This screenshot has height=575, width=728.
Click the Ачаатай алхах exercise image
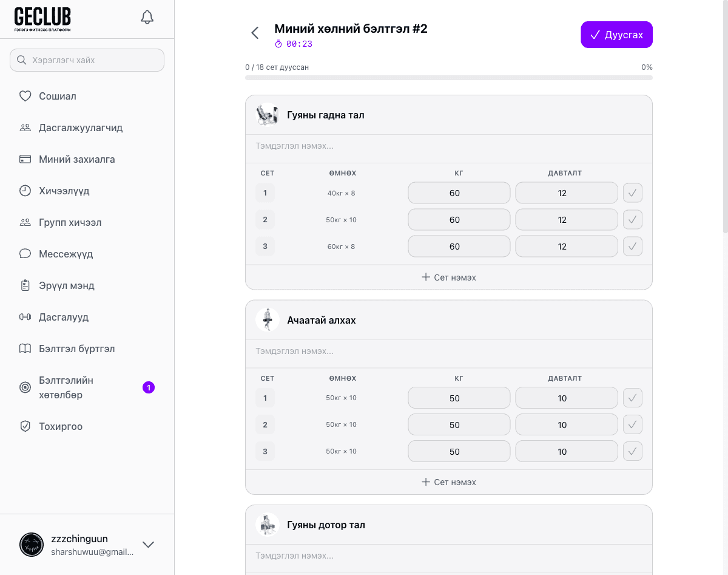point(267,319)
